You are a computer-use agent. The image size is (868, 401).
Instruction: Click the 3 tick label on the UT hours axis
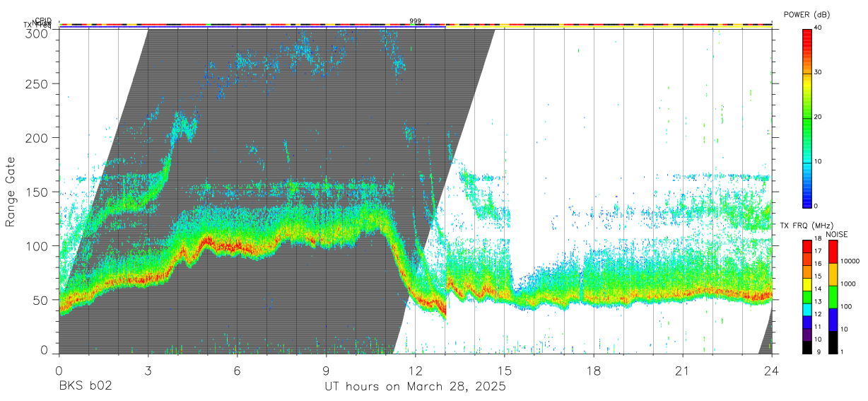[x=148, y=371]
